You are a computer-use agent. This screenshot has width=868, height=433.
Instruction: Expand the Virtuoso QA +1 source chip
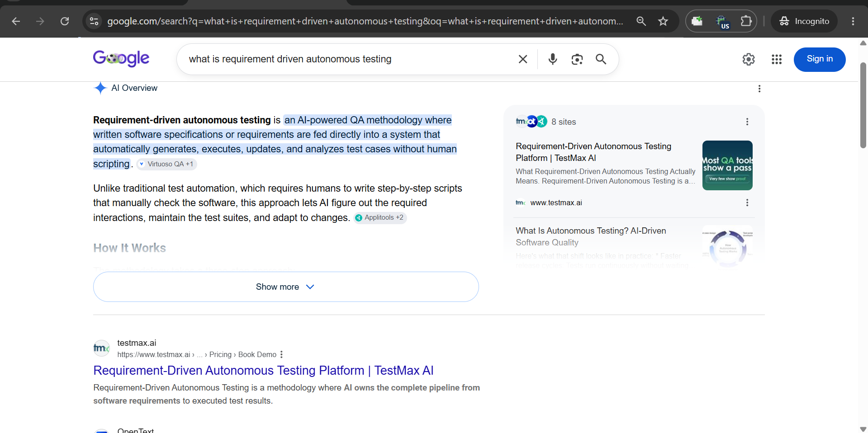tap(166, 164)
